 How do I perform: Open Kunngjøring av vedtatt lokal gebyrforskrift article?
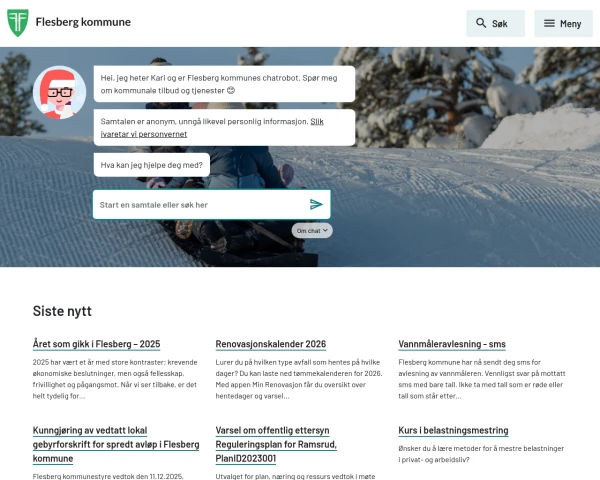[x=116, y=444]
